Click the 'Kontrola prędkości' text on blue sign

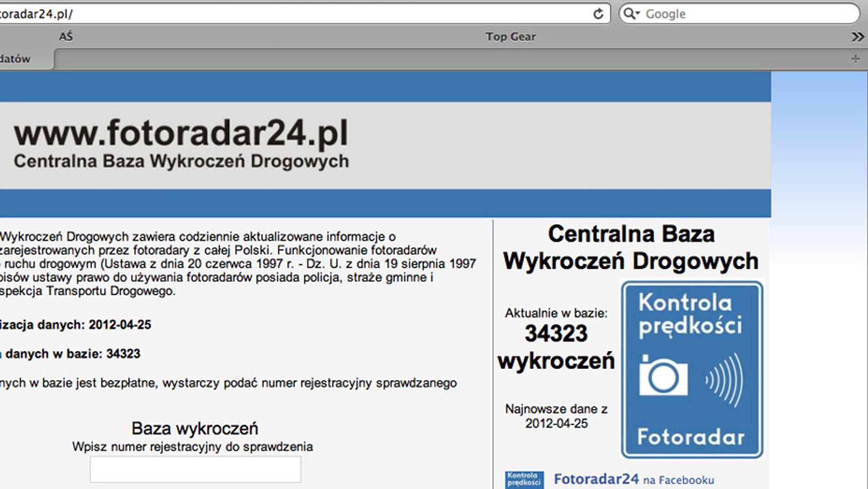pos(690,315)
